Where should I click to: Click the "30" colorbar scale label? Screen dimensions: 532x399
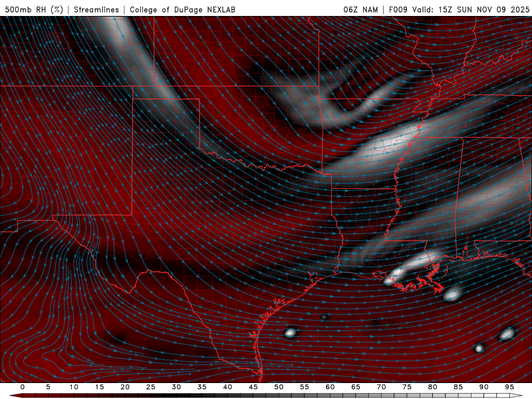pyautogui.click(x=176, y=387)
